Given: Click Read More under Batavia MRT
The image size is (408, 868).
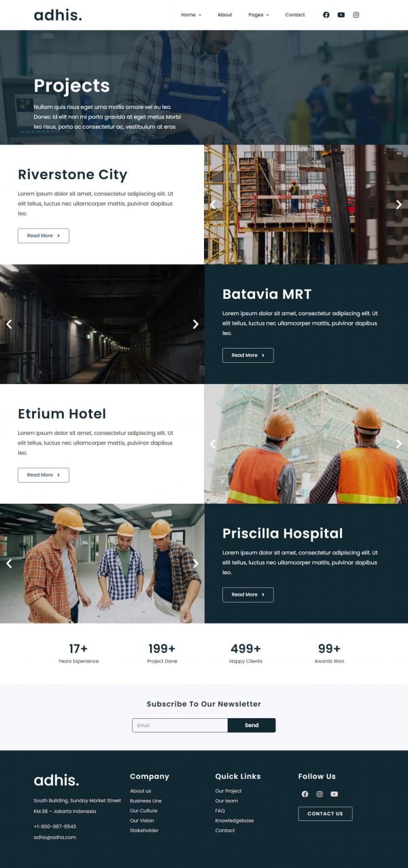Looking at the screenshot, I should pyautogui.click(x=248, y=355).
